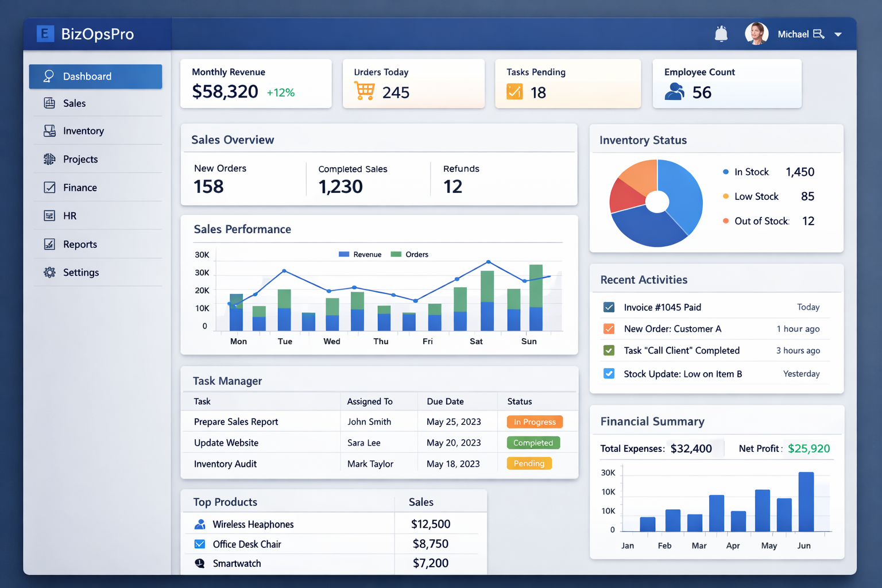Click the Finance sidebar icon
The width and height of the screenshot is (882, 588).
(49, 187)
